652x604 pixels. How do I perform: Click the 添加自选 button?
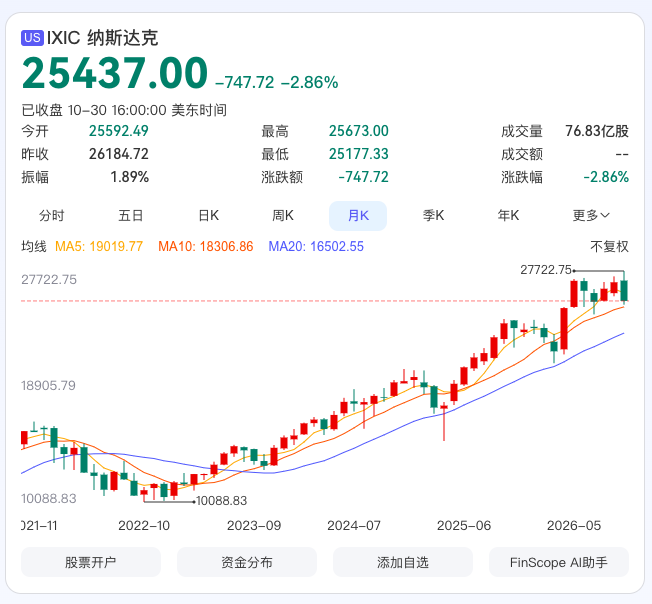click(403, 562)
